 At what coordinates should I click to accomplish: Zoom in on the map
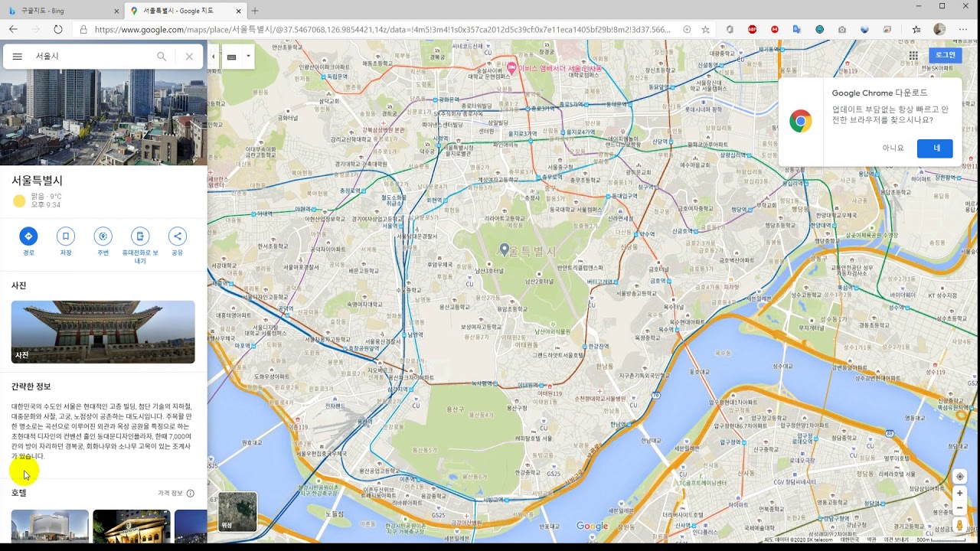coord(959,494)
